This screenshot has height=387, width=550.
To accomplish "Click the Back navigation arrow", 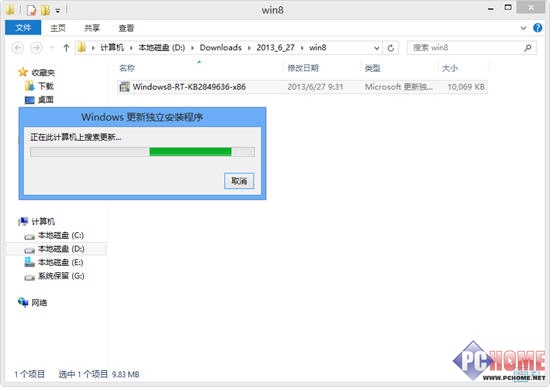I will point(18,47).
